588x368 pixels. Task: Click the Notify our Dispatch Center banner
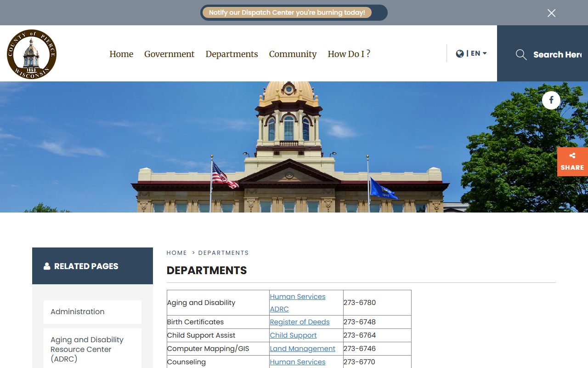(x=287, y=12)
